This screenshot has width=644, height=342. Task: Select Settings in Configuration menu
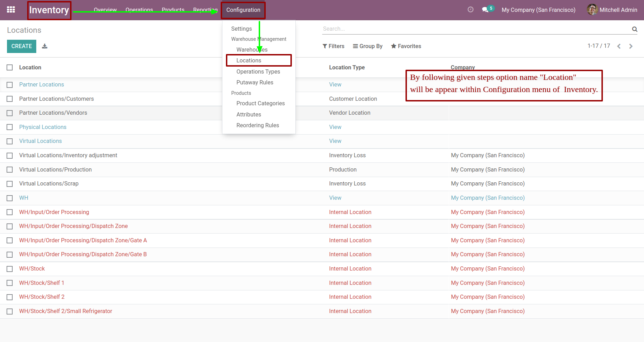click(x=241, y=29)
